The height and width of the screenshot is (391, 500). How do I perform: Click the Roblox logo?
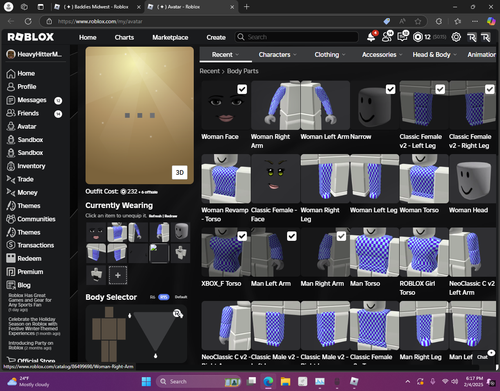click(31, 37)
